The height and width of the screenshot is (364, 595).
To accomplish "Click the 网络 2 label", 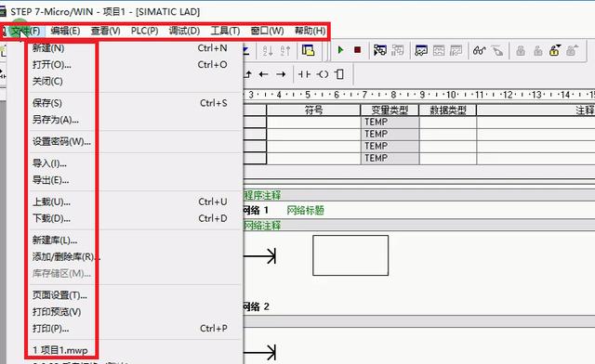I will [256, 306].
